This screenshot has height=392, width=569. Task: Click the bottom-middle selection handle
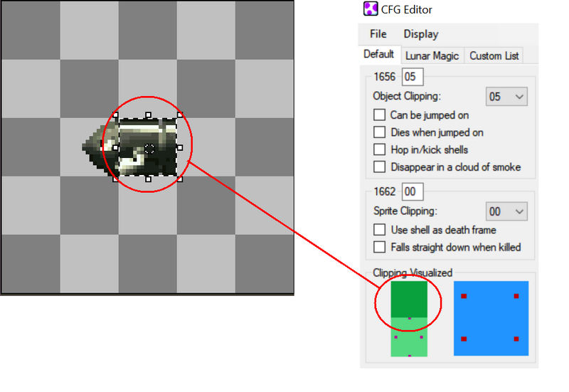148,179
